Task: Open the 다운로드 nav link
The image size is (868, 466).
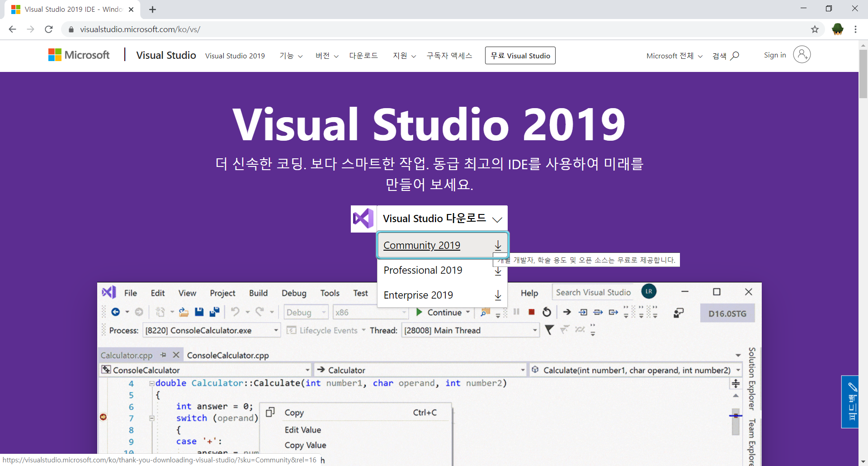Action: click(363, 56)
